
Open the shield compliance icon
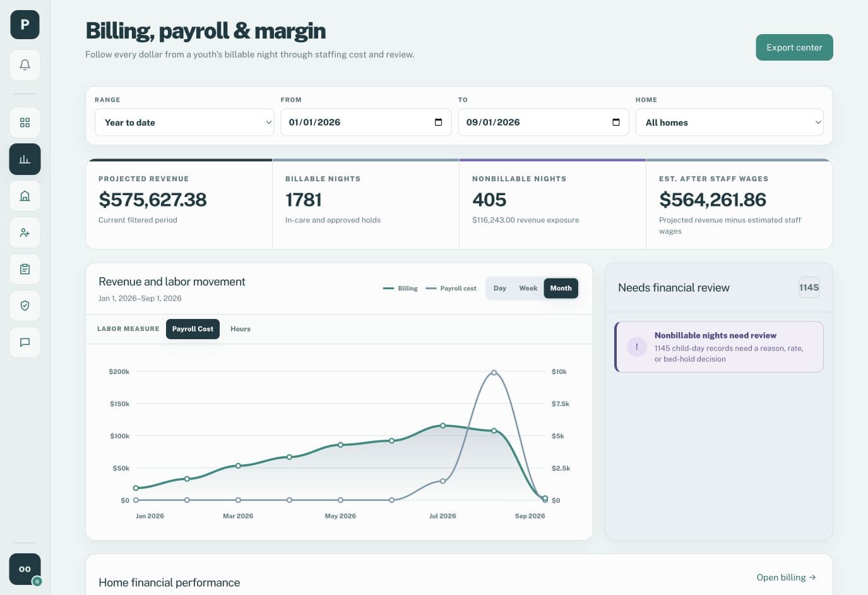point(25,306)
